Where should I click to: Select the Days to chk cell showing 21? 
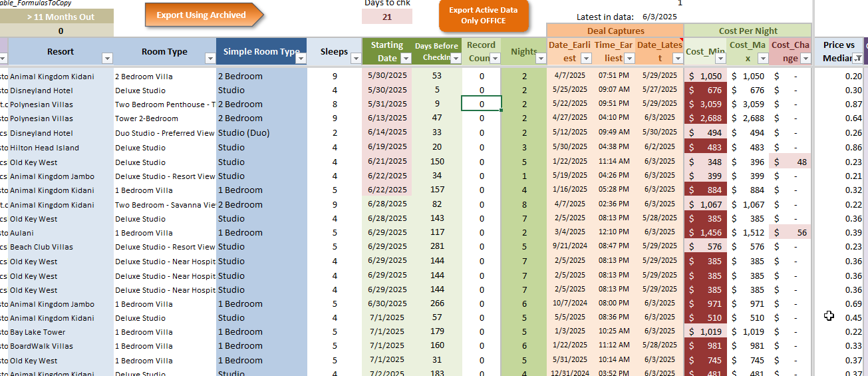point(387,17)
